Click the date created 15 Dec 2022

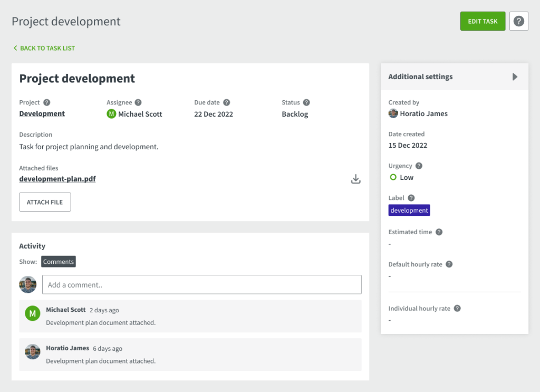coord(408,146)
